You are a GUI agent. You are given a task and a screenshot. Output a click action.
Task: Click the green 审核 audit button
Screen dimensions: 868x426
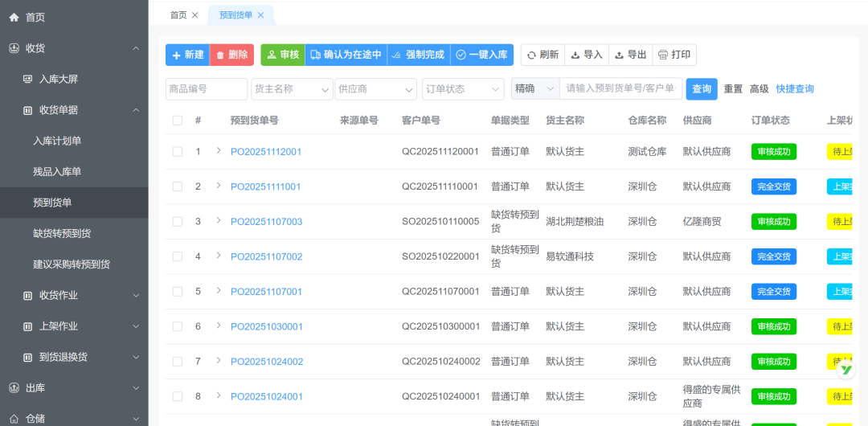click(x=282, y=55)
